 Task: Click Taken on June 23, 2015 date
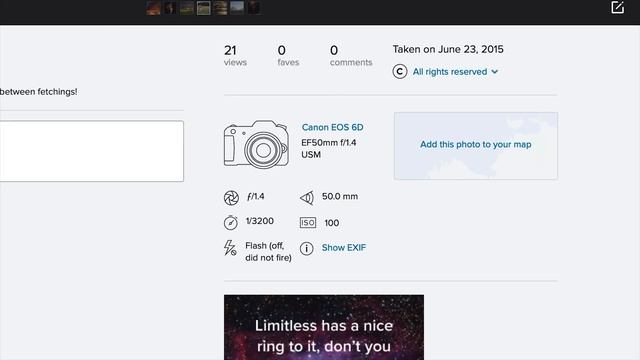(x=448, y=49)
